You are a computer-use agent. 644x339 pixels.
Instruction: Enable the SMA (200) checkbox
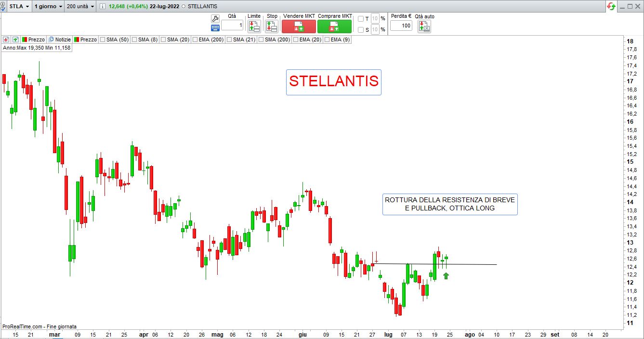[261, 39]
